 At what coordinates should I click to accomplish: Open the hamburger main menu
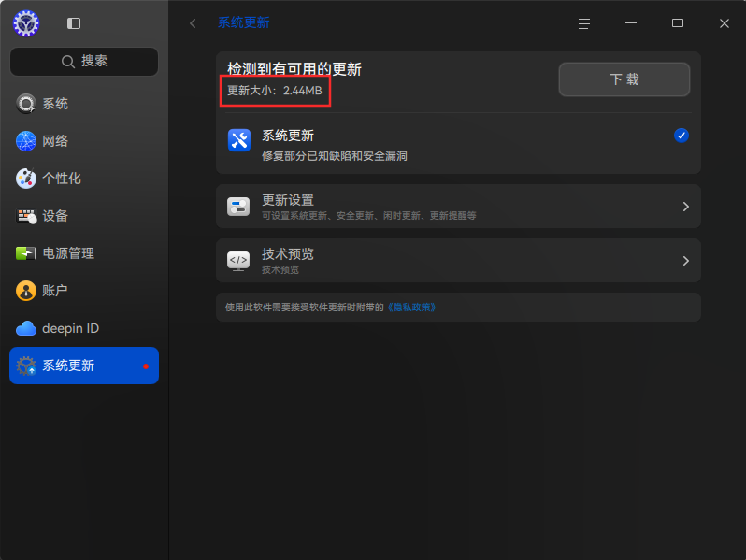coord(583,23)
